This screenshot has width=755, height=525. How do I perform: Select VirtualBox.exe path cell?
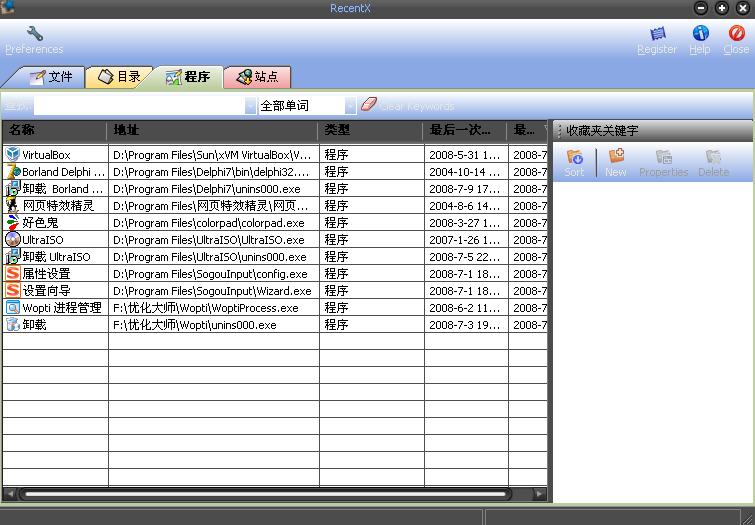(x=214, y=155)
